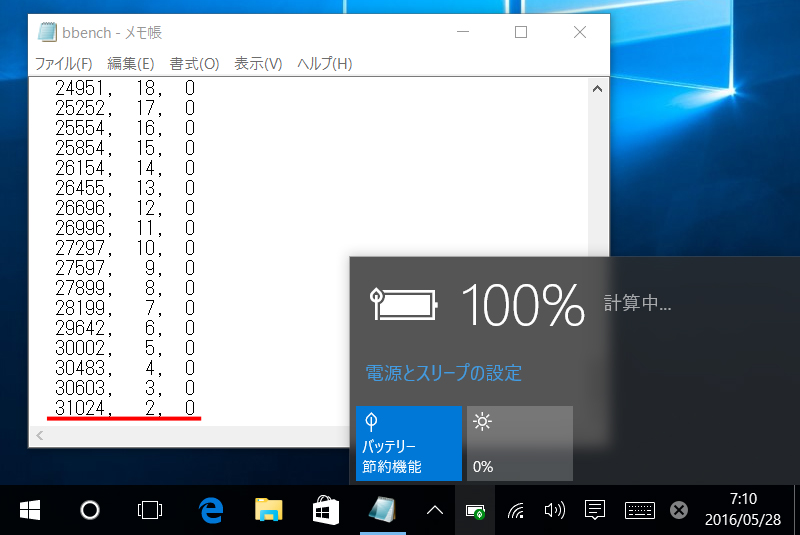Open the ファイル(F) menu
Viewport: 800px width, 535px height.
pos(63,64)
